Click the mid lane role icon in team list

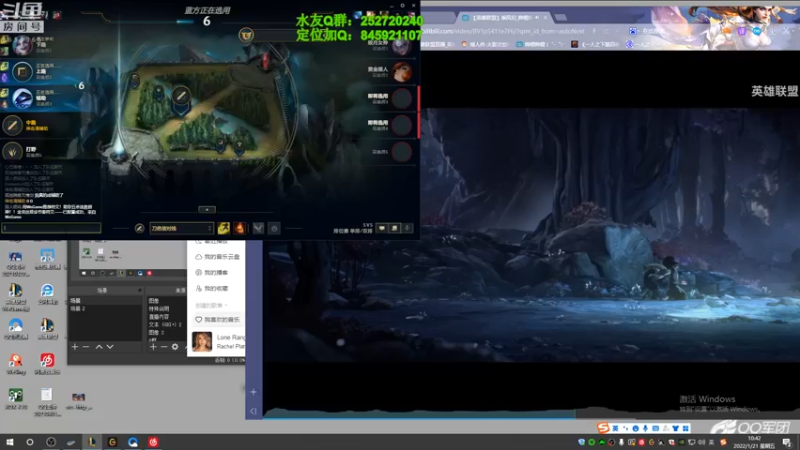pyautogui.click(x=12, y=125)
